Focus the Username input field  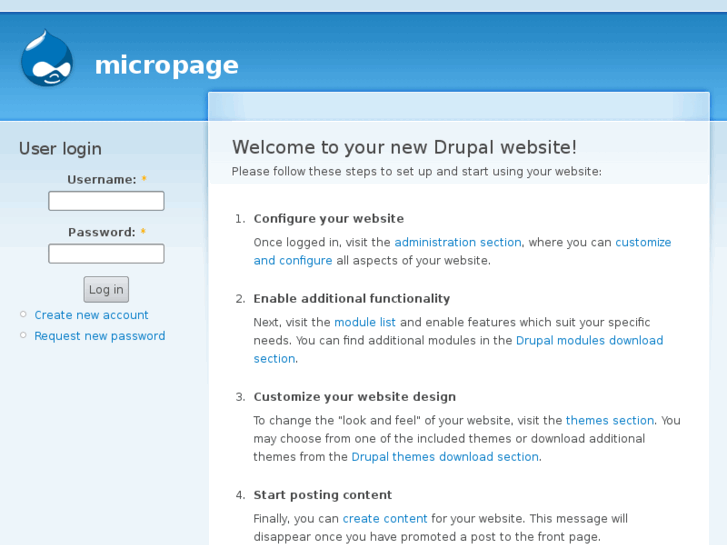(106, 201)
